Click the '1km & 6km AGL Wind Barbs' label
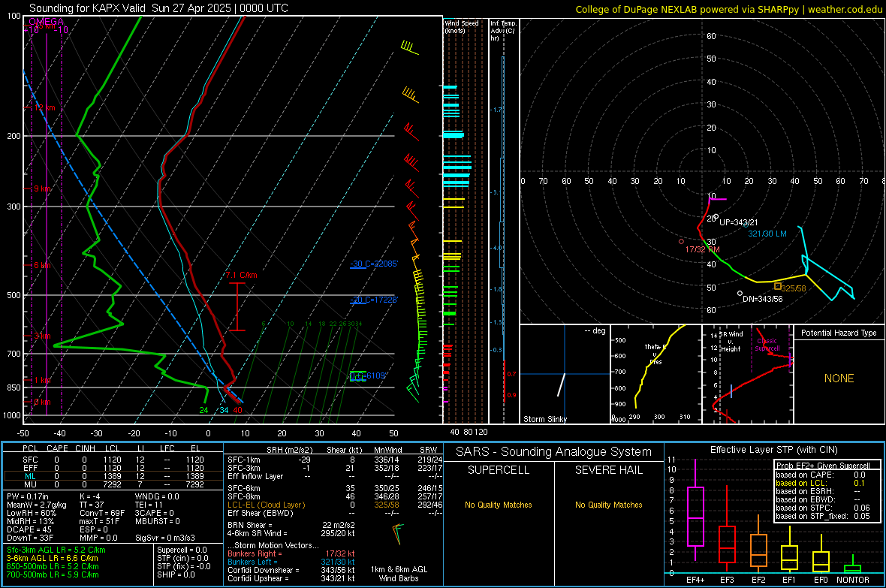The height and width of the screenshot is (588, 886). click(x=399, y=574)
